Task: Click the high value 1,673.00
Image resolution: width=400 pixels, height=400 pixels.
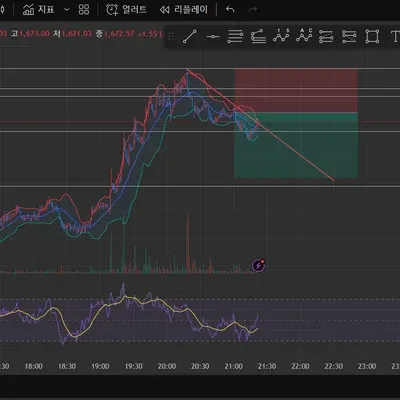Action: click(35, 34)
